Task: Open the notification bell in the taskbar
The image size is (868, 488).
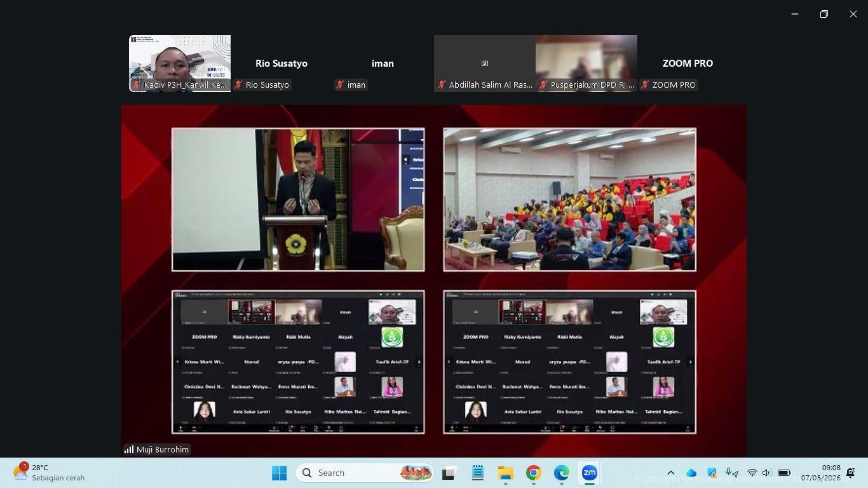Action: pyautogui.click(x=851, y=473)
